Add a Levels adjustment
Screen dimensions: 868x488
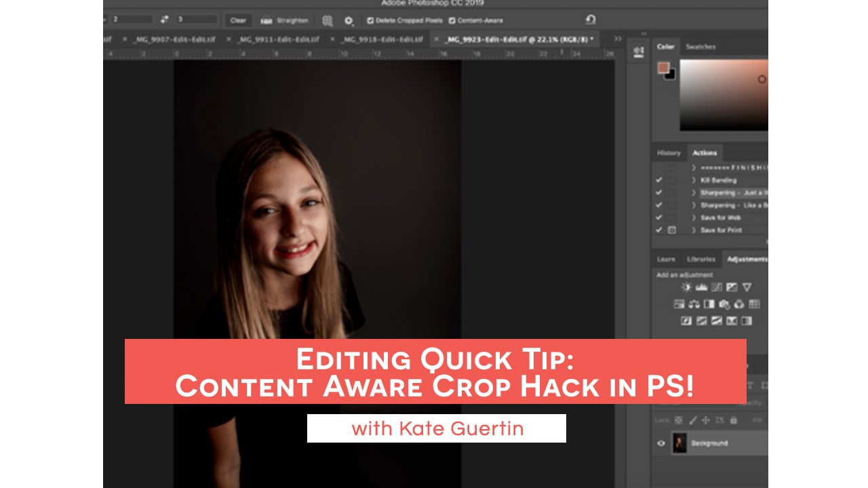[701, 287]
